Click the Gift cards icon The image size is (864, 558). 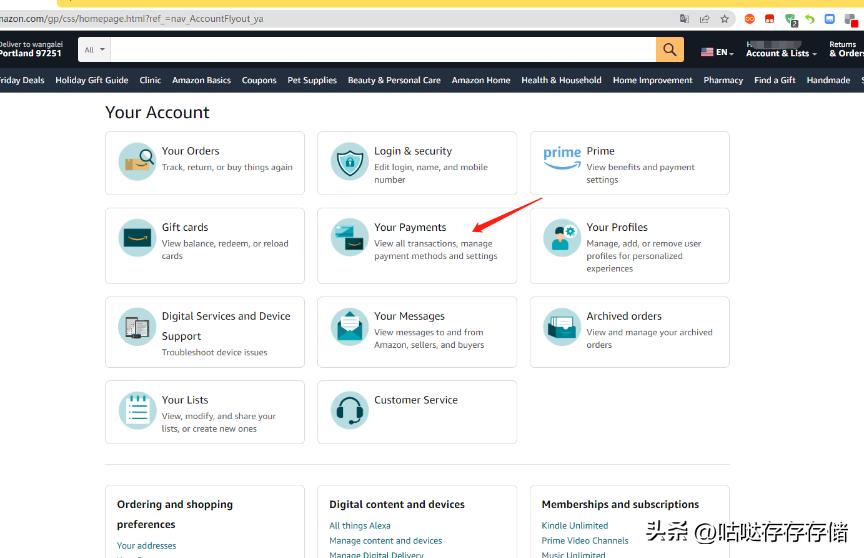tap(137, 238)
